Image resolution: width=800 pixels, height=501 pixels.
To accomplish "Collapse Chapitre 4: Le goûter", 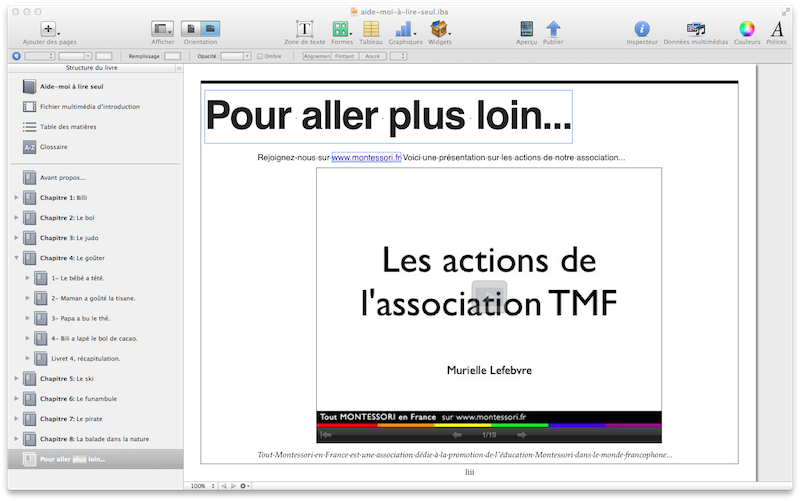I will [x=16, y=258].
